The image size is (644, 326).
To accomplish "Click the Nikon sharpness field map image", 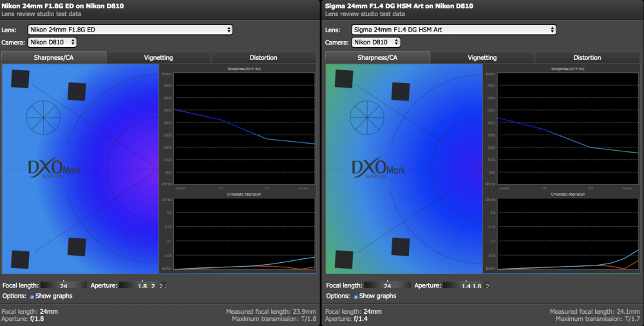I will [x=80, y=169].
